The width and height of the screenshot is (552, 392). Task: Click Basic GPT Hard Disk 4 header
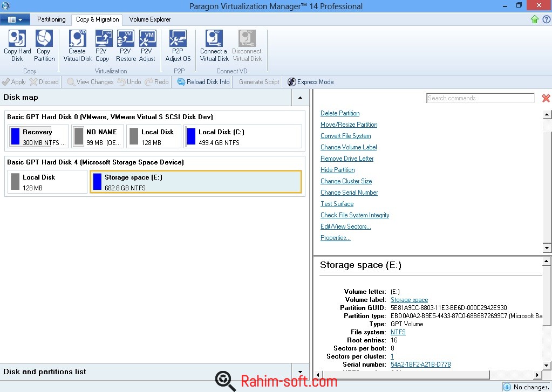coord(96,162)
